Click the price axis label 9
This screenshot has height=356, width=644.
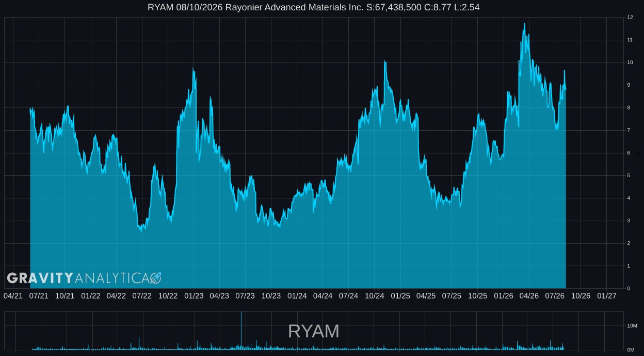tap(629, 85)
